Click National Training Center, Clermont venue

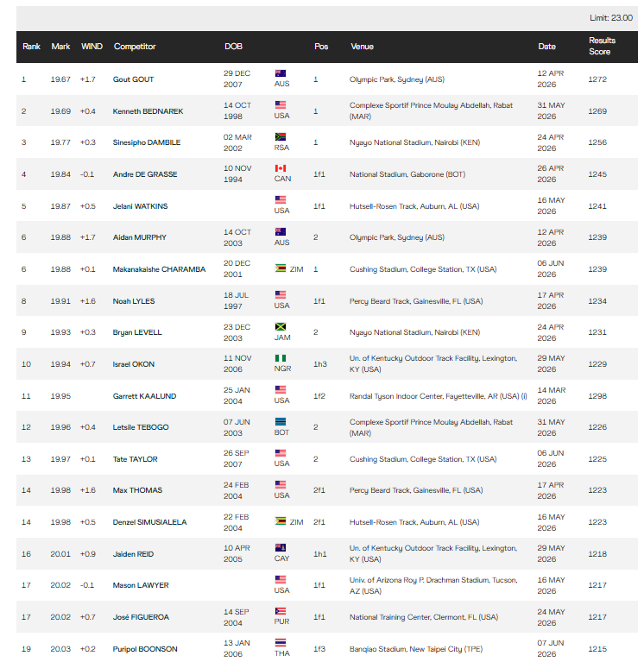point(424,617)
